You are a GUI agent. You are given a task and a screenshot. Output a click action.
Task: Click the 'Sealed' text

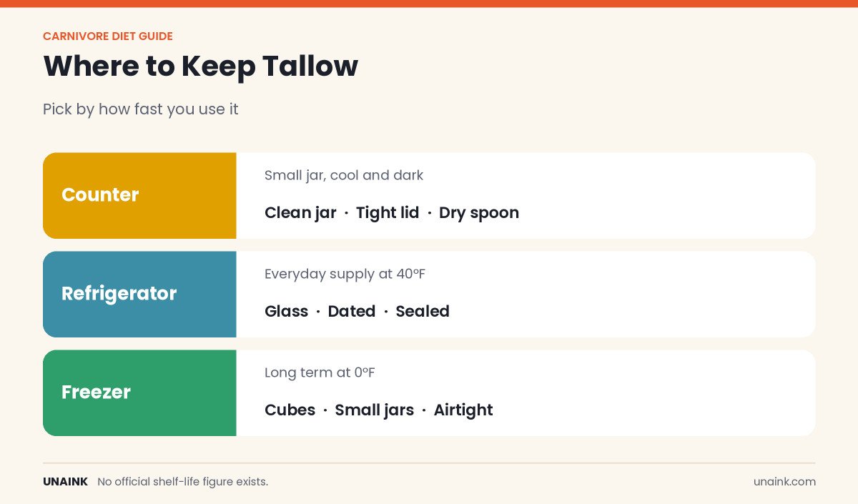click(423, 311)
